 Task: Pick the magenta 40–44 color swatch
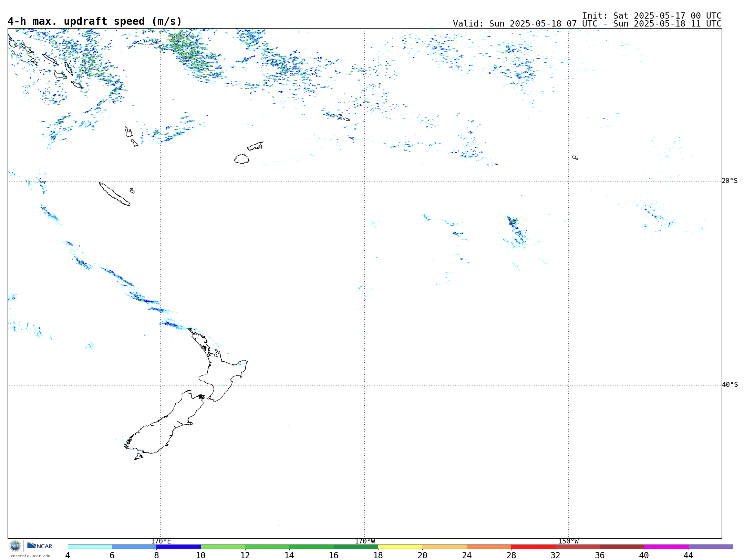click(666, 547)
